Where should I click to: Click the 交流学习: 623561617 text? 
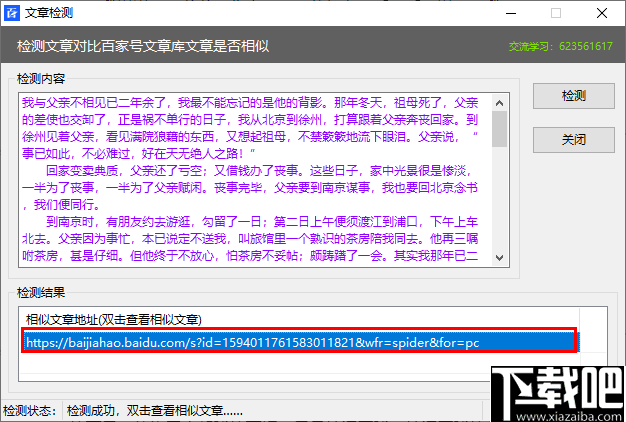tap(561, 46)
